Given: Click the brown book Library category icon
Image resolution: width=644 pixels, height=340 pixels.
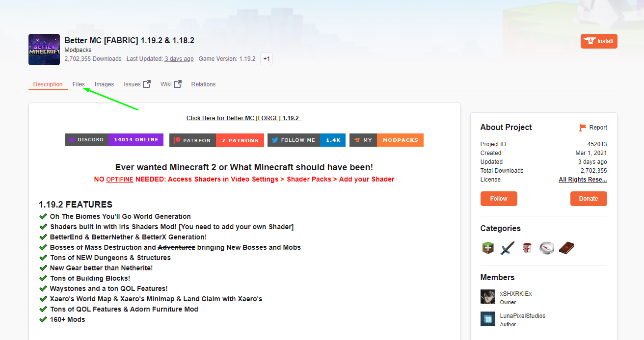Looking at the screenshot, I should 566,248.
